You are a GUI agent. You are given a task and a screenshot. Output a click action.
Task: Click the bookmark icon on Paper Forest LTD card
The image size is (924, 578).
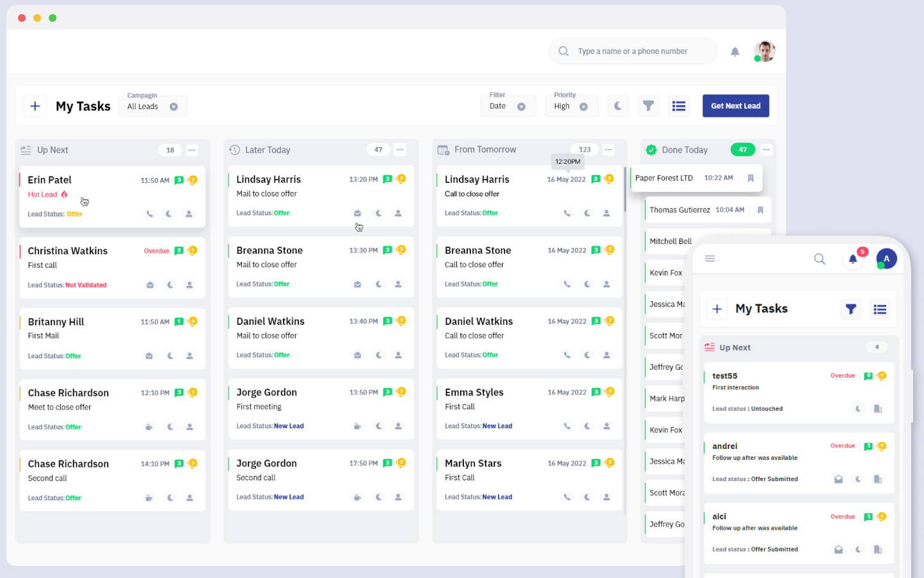pyautogui.click(x=751, y=178)
